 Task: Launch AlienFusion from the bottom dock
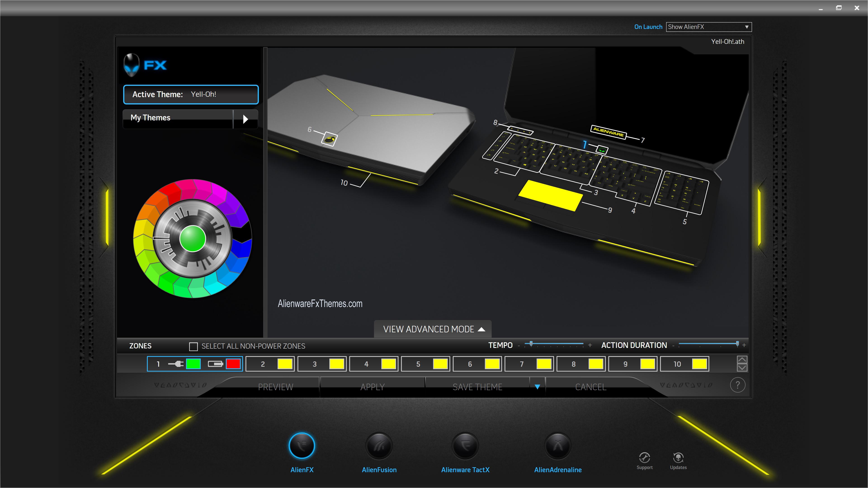(379, 446)
